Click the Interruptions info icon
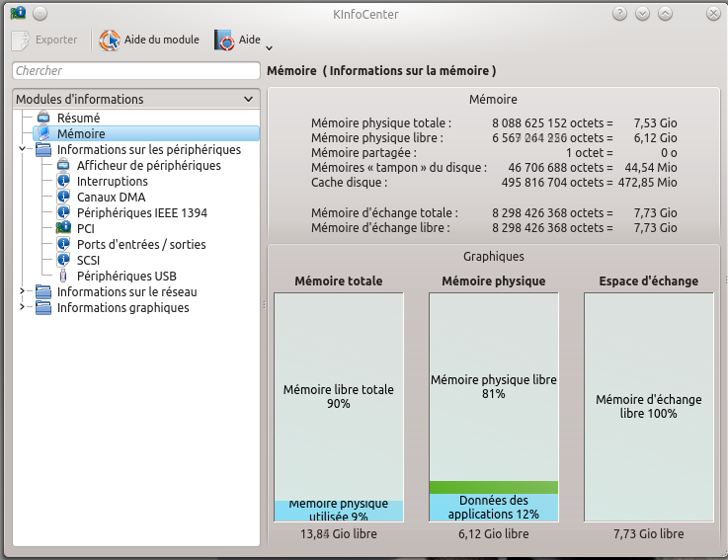This screenshot has width=728, height=560. click(63, 181)
